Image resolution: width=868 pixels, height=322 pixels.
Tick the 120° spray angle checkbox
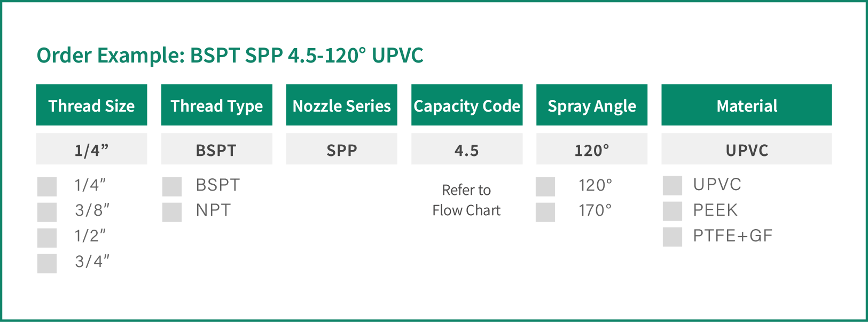point(545,186)
